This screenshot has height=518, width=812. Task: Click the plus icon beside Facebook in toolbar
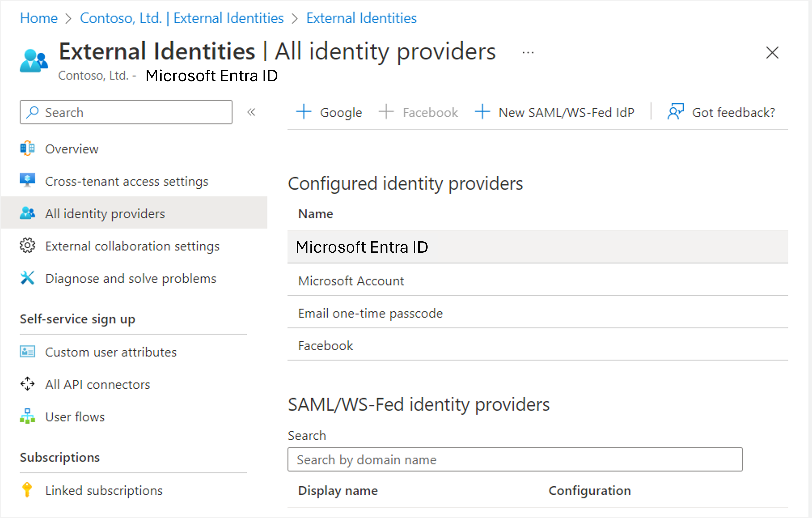386,111
